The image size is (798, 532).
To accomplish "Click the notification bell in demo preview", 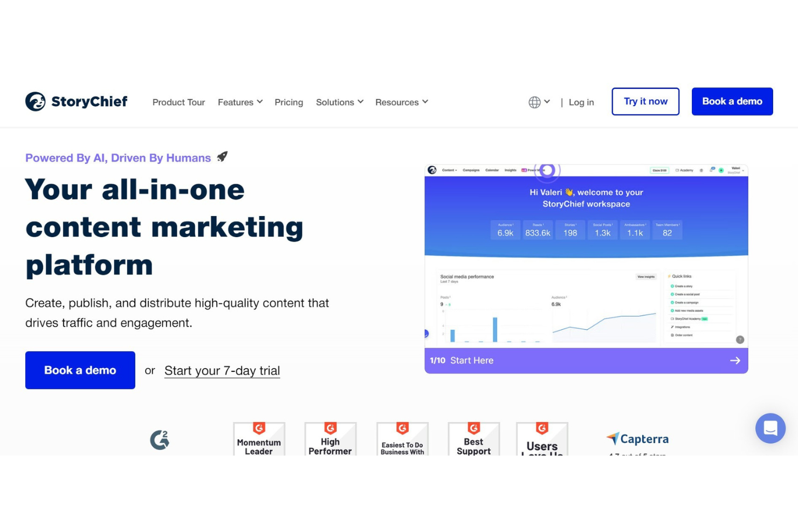I will 711,170.
